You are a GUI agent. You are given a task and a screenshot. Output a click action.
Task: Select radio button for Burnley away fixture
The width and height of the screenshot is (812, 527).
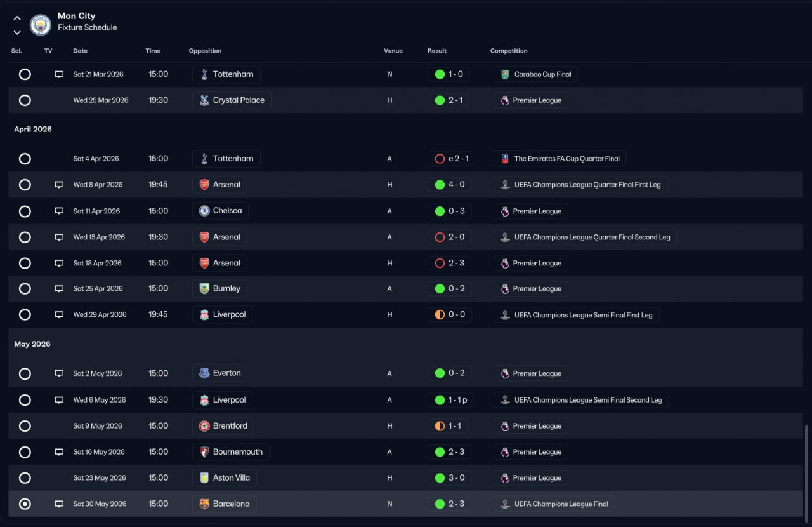pyautogui.click(x=25, y=289)
